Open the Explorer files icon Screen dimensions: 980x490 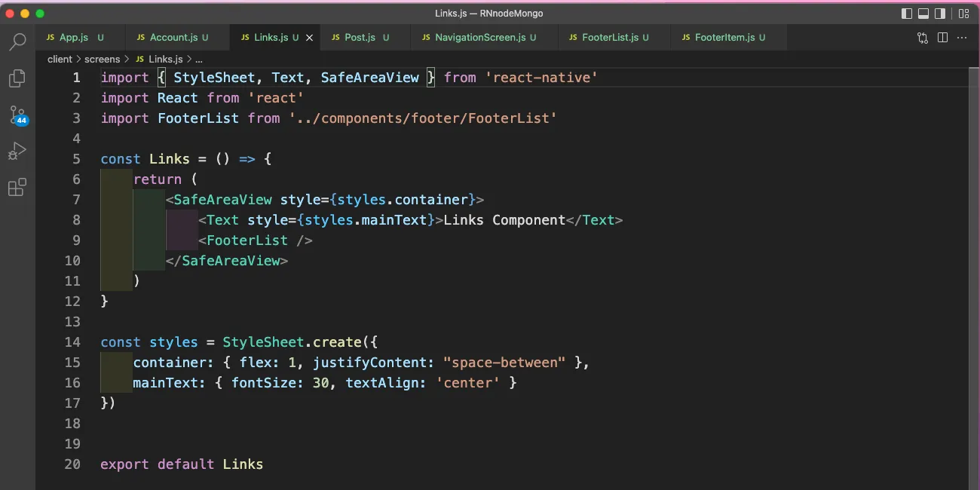[17, 78]
